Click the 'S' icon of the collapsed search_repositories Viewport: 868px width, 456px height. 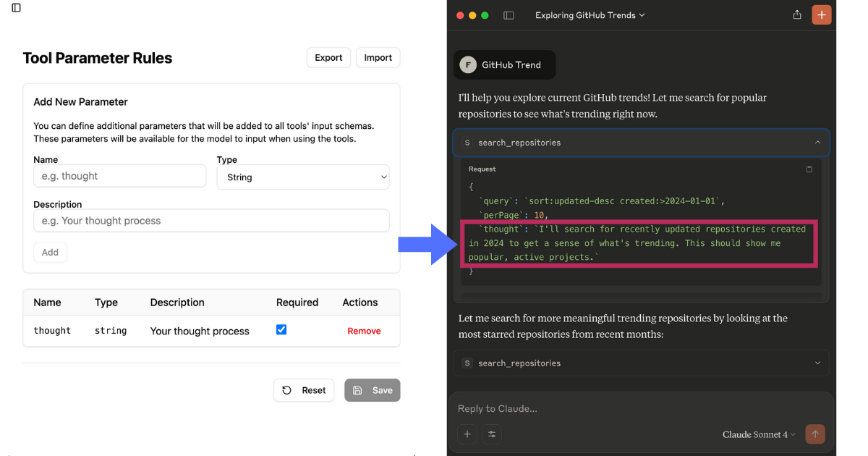click(467, 363)
